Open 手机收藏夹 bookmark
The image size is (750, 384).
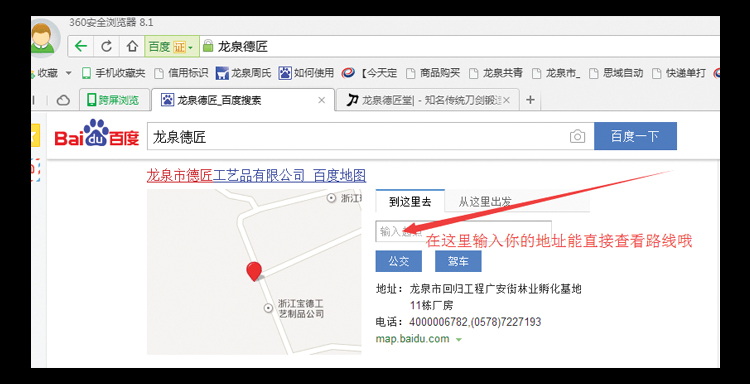[x=113, y=73]
